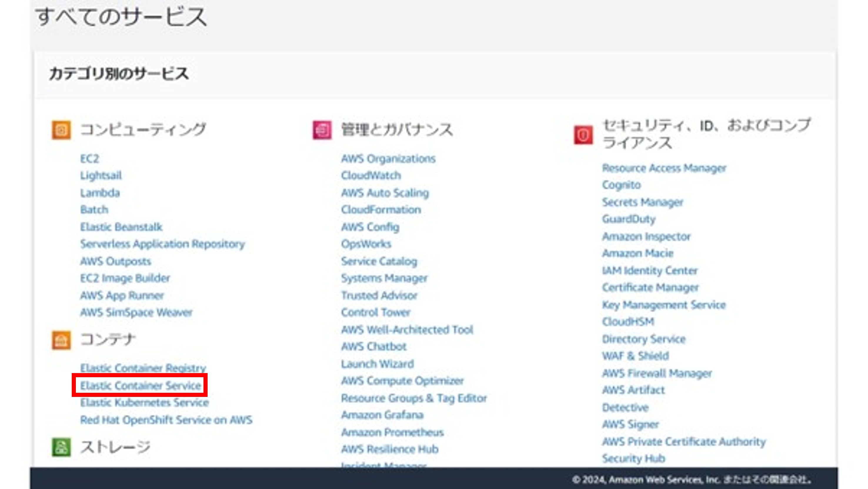Open Amazon Prometheus
868x489 pixels.
(392, 432)
